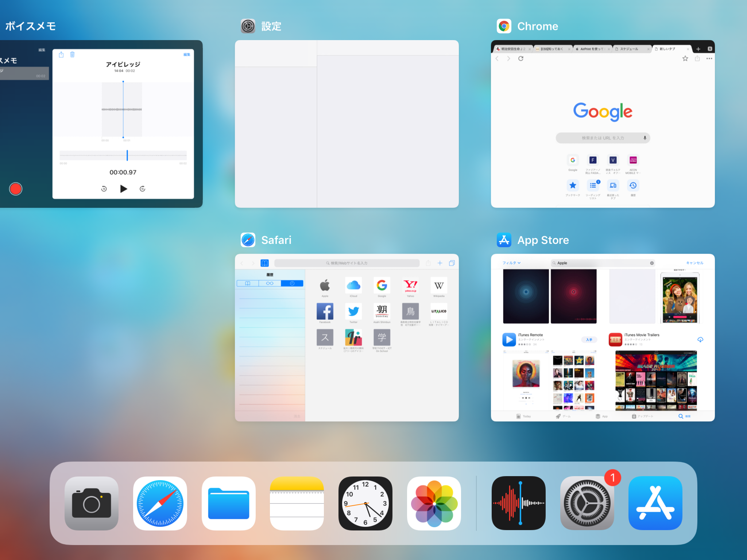Tap the trash icon in Voice Memos card
Viewport: 747px width, 560px height.
(x=72, y=54)
